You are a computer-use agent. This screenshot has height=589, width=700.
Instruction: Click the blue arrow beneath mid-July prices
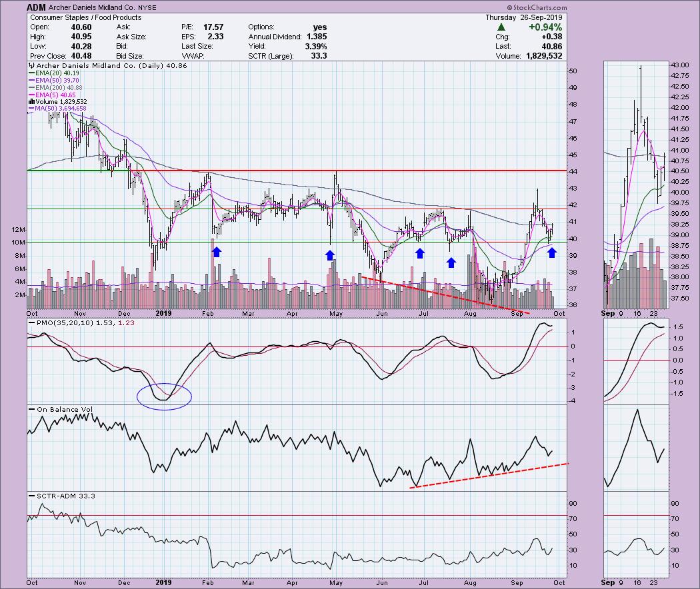click(451, 262)
